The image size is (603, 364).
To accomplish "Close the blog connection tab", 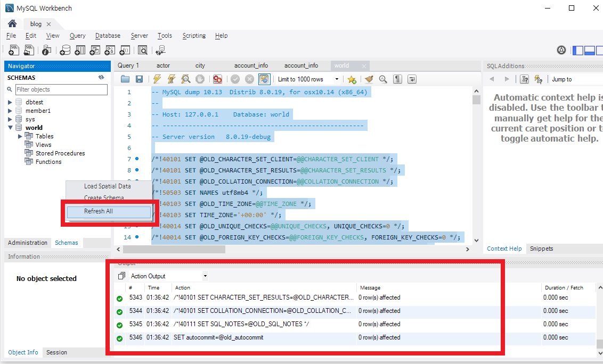I will pos(49,24).
